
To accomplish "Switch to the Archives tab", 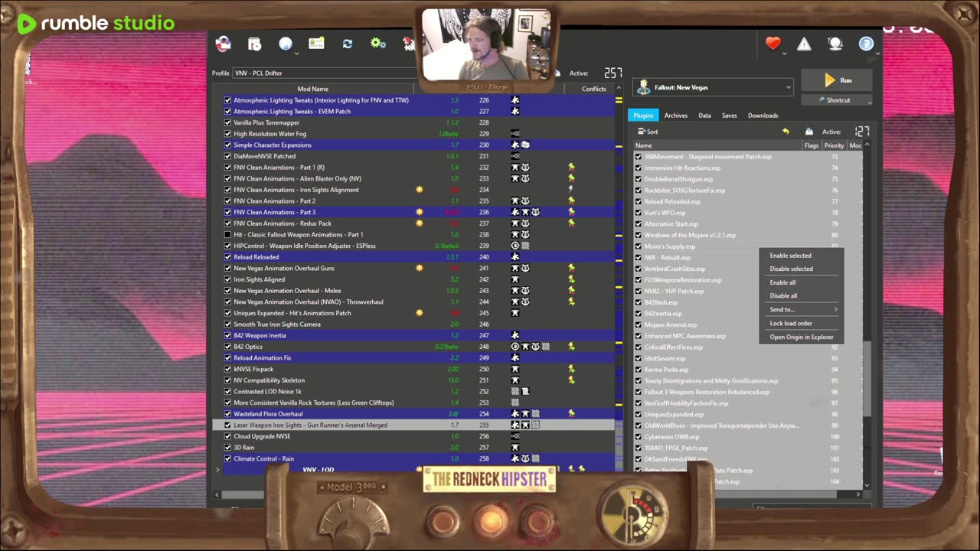I will pyautogui.click(x=675, y=116).
